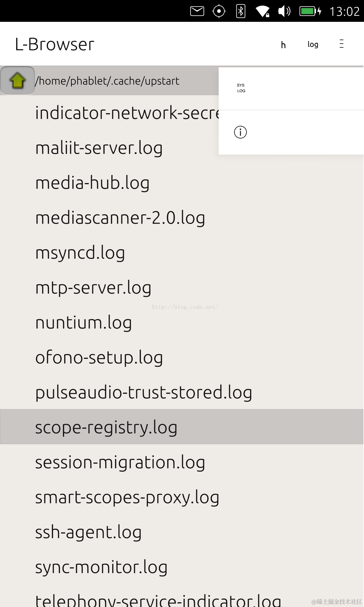Tap the Wi-Fi network indicator
The image size is (364, 607).
coord(262,11)
